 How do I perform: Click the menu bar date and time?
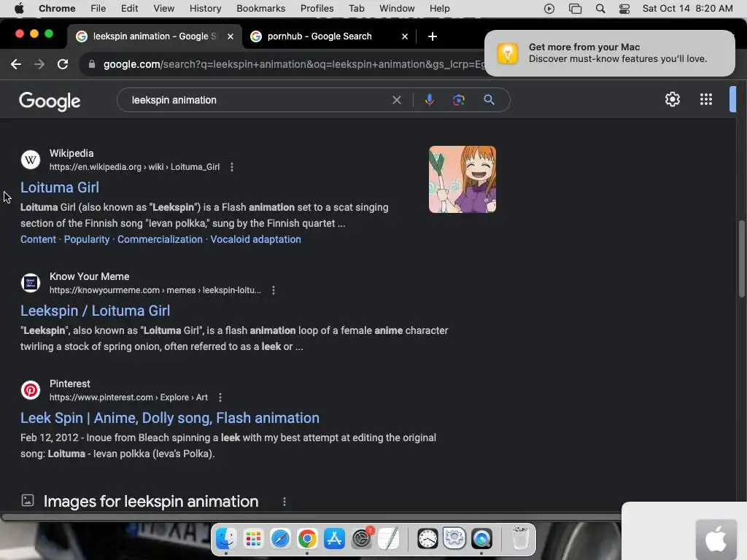tap(687, 9)
